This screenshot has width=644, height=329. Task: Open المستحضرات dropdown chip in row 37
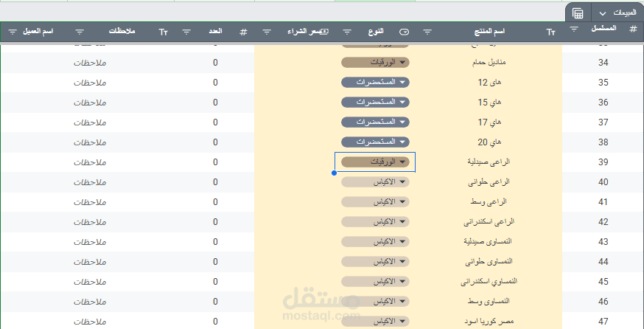pyautogui.click(x=375, y=122)
